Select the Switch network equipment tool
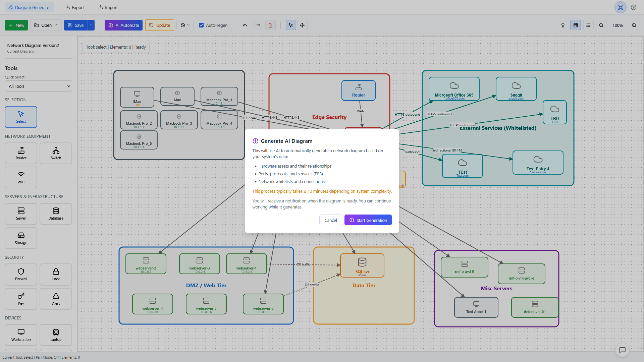Viewport: 644px width, 362px height. pos(55,153)
